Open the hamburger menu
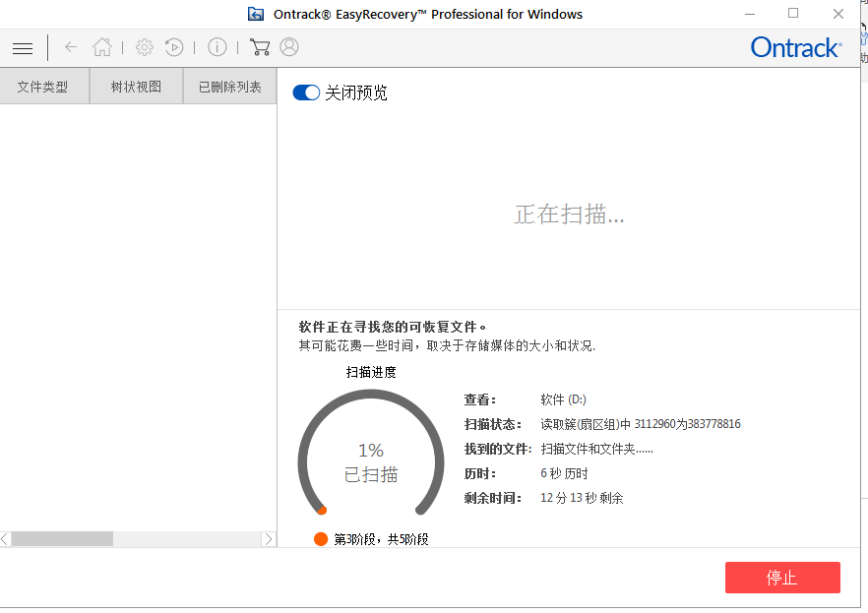Screen dimensions: 868x613 pyautogui.click(x=23, y=48)
